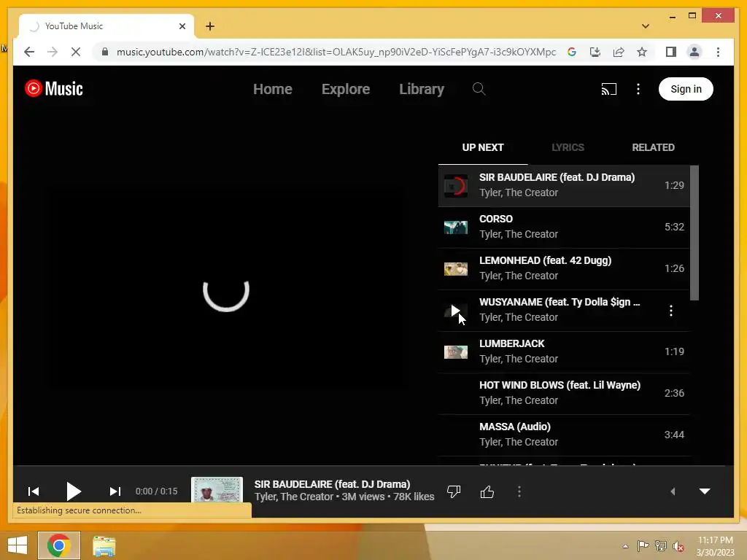This screenshot has width=747, height=560.
Task: Click the CORSO track thumbnail
Action: click(x=455, y=227)
